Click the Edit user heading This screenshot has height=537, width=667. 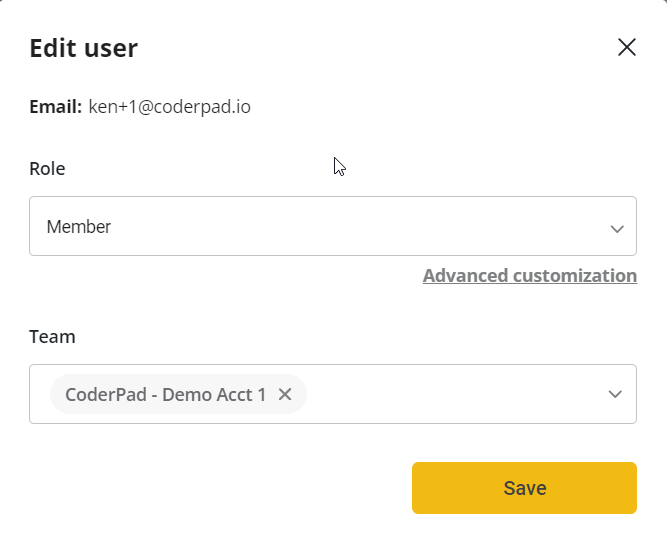coord(84,48)
